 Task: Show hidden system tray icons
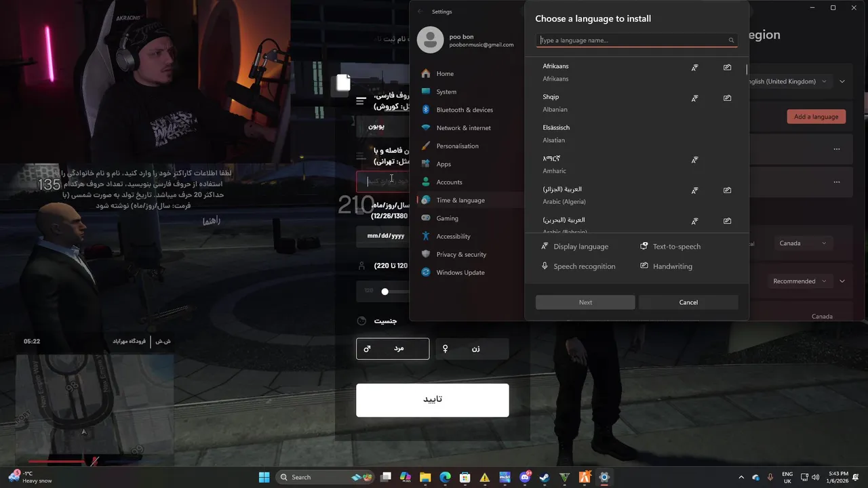point(741,477)
